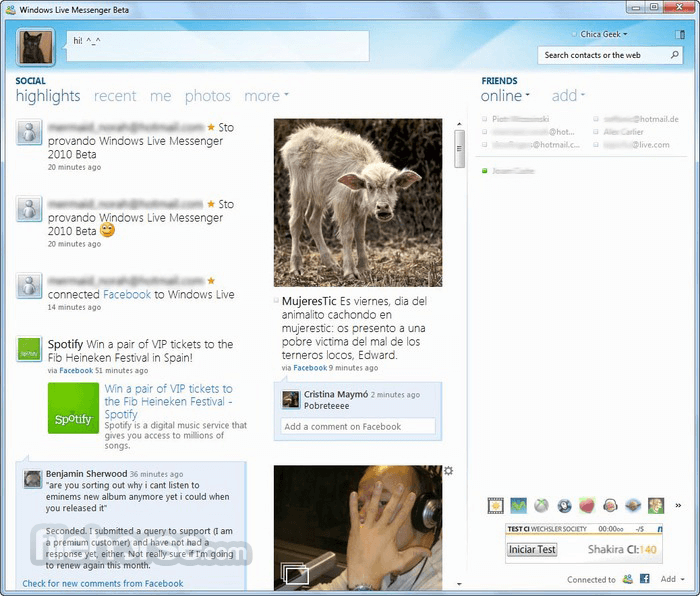
Task: Click the small Spotify avatar icon
Action: tap(29, 349)
